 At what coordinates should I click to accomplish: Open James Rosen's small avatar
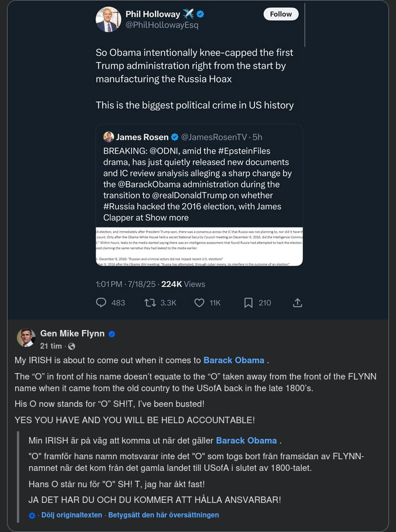[x=108, y=137]
